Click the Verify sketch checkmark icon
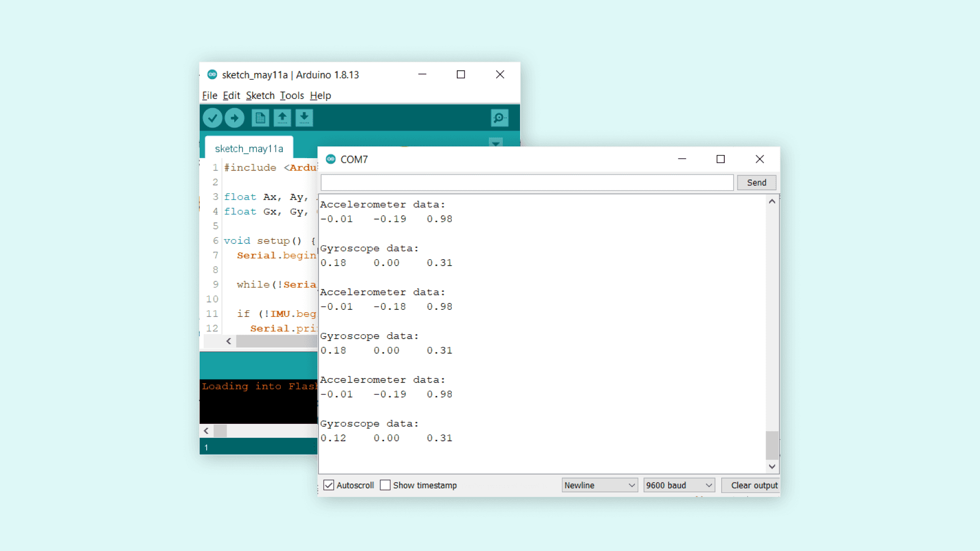Screen dimensions: 980x551 [x=212, y=118]
